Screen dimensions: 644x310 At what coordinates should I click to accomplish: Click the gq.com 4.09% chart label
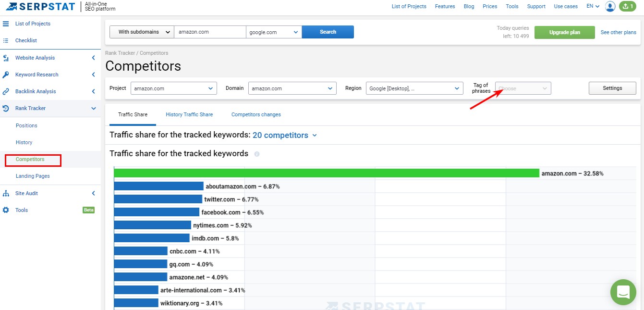pyautogui.click(x=191, y=264)
